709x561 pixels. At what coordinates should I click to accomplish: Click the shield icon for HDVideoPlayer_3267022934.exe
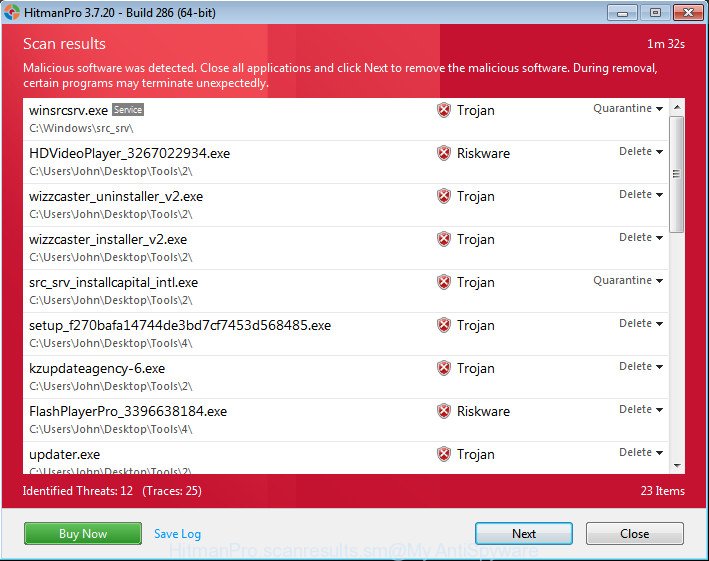[444, 153]
